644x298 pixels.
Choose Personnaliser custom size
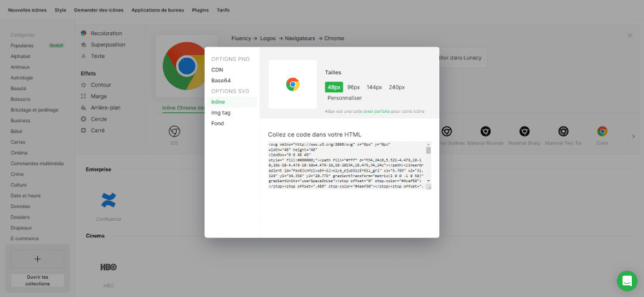(345, 98)
